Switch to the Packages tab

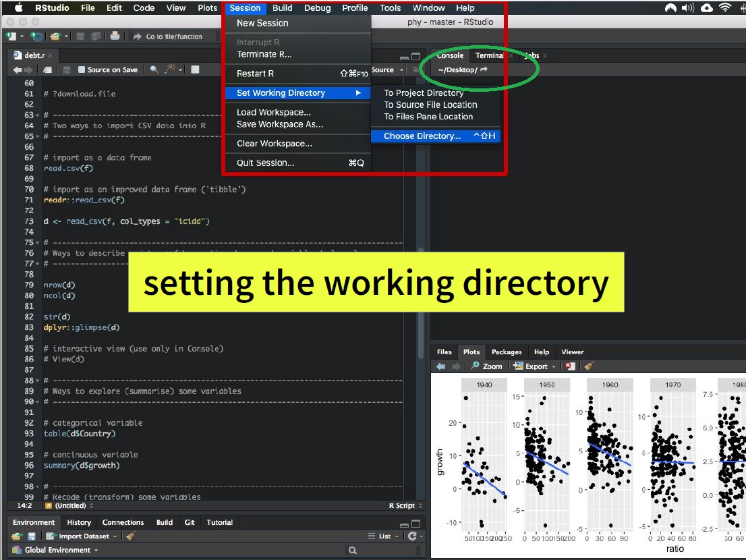pos(507,352)
